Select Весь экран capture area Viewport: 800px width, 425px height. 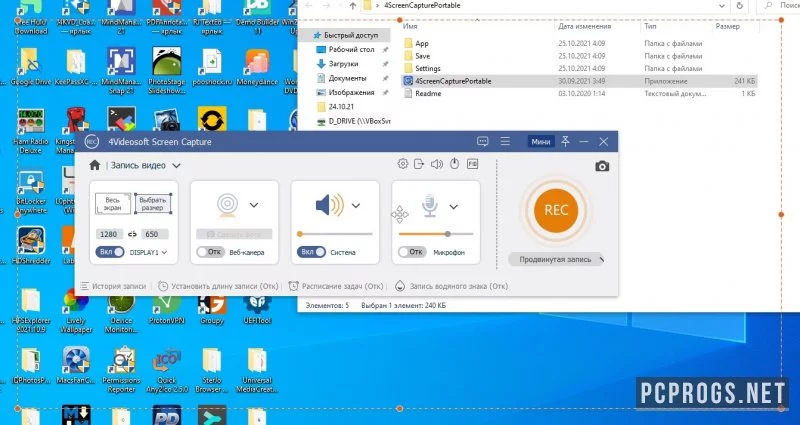tap(113, 204)
